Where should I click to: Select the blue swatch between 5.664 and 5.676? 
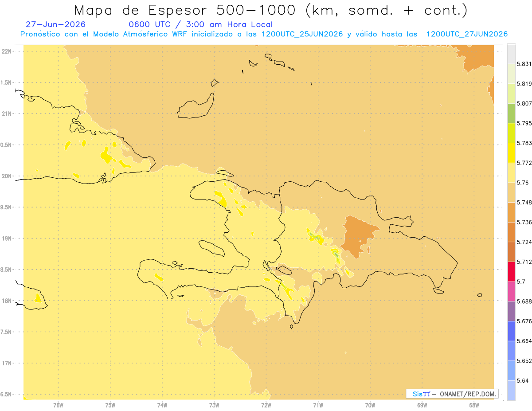coord(511,331)
